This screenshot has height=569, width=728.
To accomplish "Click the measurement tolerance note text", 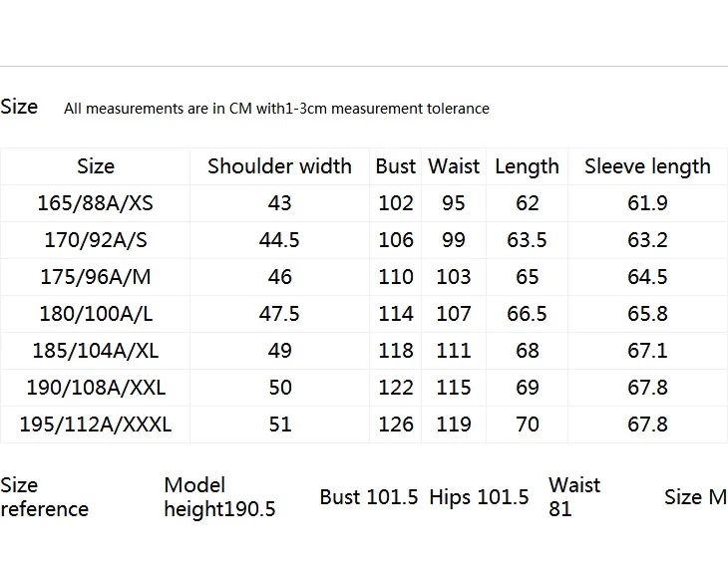I will click(276, 109).
